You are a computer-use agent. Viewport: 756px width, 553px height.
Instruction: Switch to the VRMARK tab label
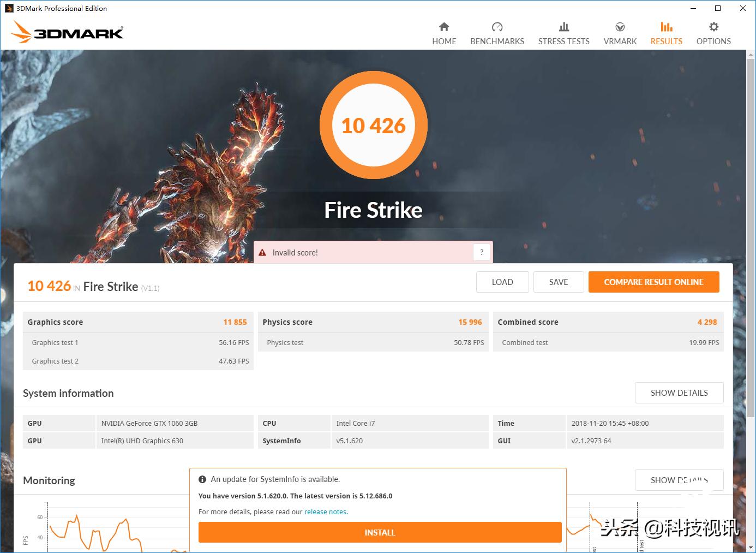tap(620, 41)
